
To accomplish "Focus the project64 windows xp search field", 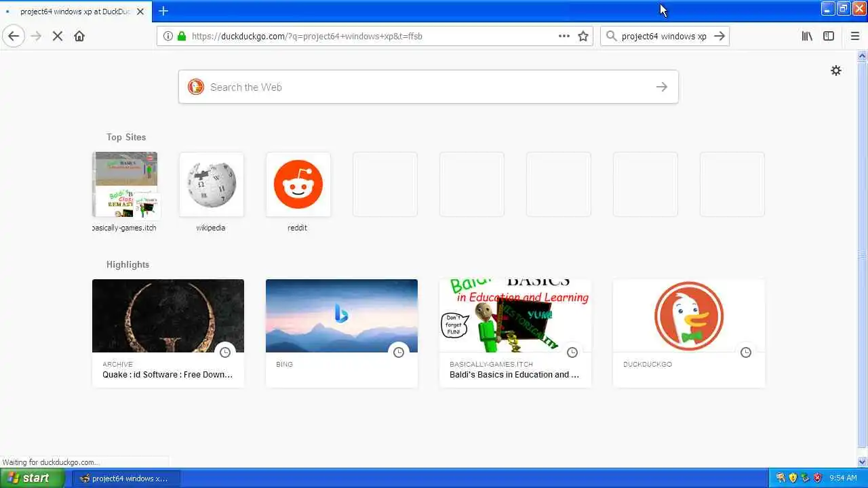I will pyautogui.click(x=664, y=36).
